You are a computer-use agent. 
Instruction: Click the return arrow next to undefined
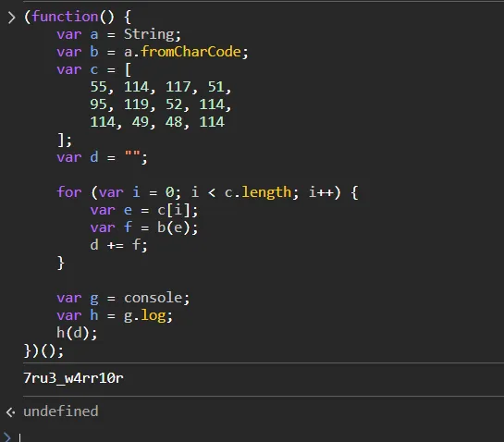[x=10, y=412]
